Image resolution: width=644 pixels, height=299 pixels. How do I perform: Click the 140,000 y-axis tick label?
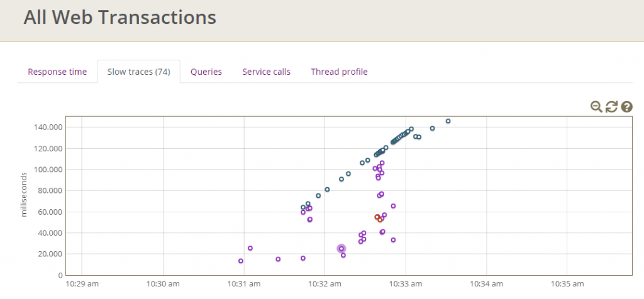[x=47, y=127]
